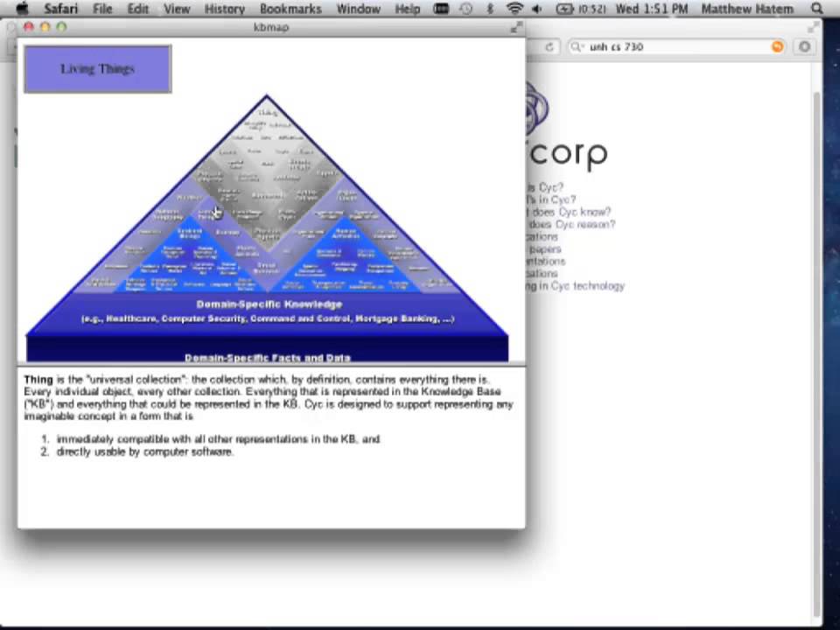The width and height of the screenshot is (840, 630).
Task: Open the File menu
Action: [102, 9]
